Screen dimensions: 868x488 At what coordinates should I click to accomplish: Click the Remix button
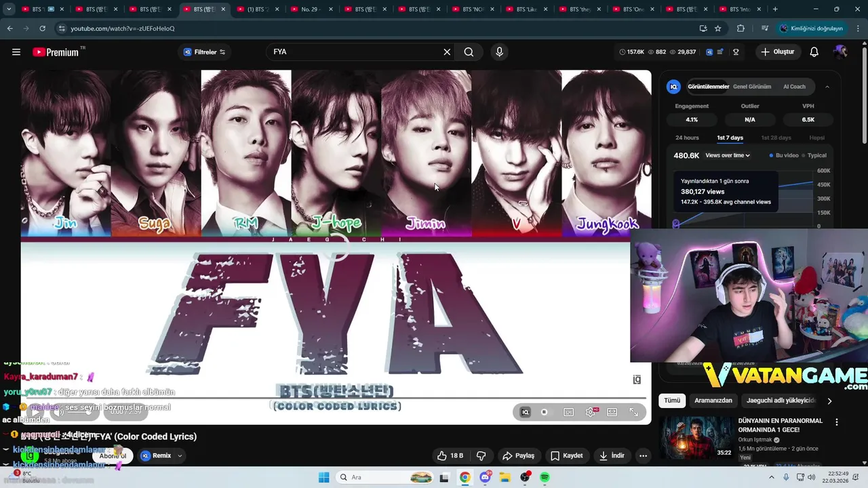[156, 455]
